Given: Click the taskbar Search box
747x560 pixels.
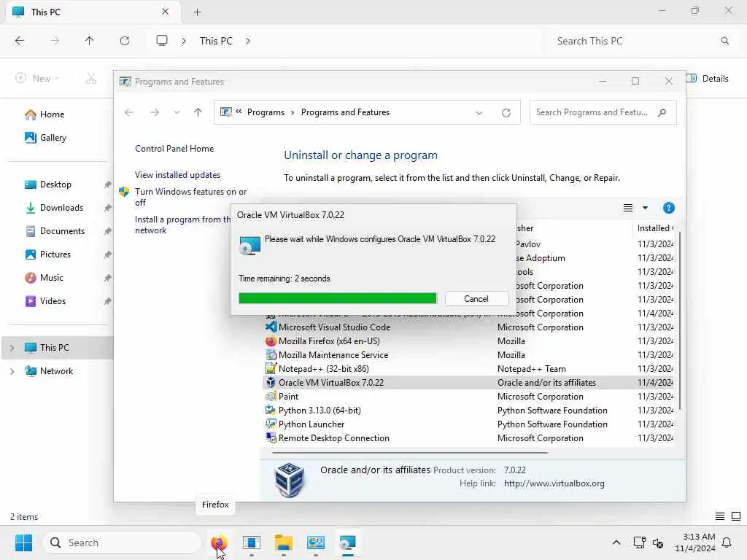Looking at the screenshot, I should point(122,542).
